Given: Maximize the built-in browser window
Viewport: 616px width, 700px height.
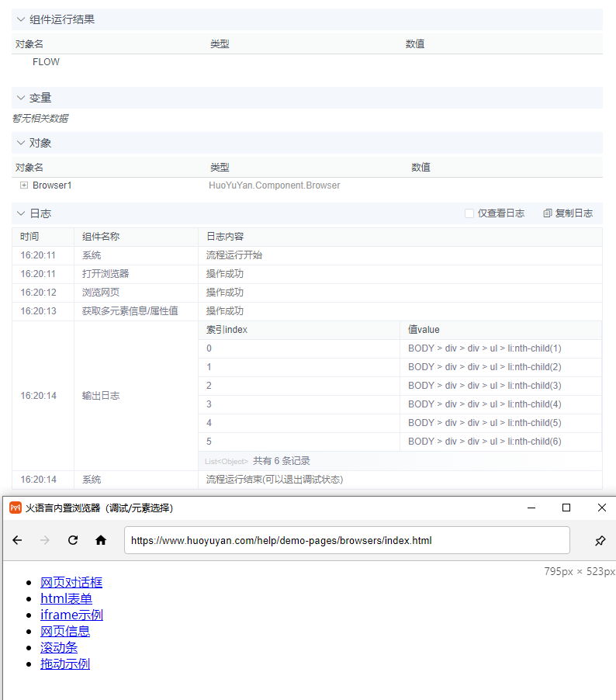Looking at the screenshot, I should [566, 508].
